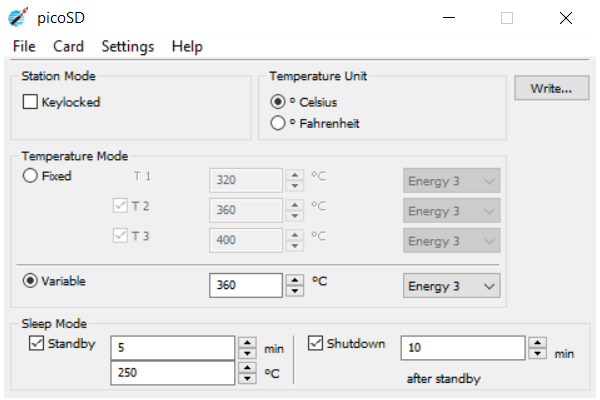600x400 pixels.
Task: Click the Write... button
Action: pos(551,89)
